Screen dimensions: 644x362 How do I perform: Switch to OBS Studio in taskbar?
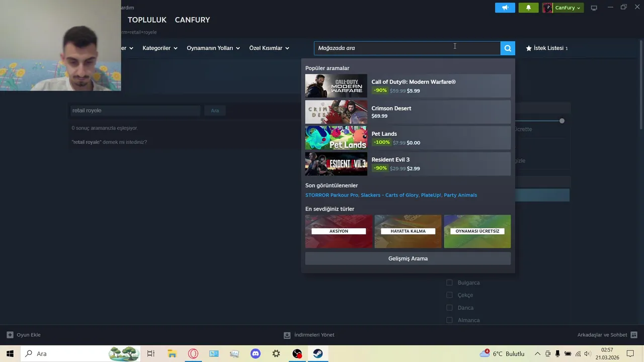(x=297, y=353)
